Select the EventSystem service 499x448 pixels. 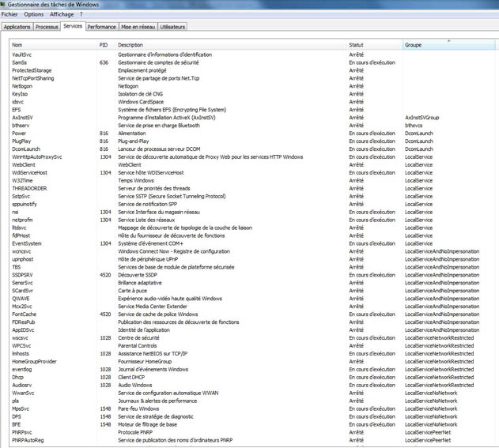pyautogui.click(x=27, y=243)
